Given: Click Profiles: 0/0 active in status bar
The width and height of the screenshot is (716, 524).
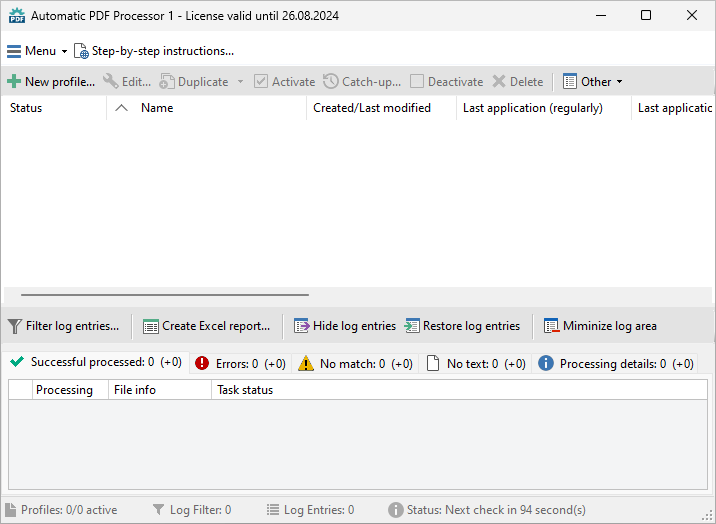Looking at the screenshot, I should pos(61,510).
